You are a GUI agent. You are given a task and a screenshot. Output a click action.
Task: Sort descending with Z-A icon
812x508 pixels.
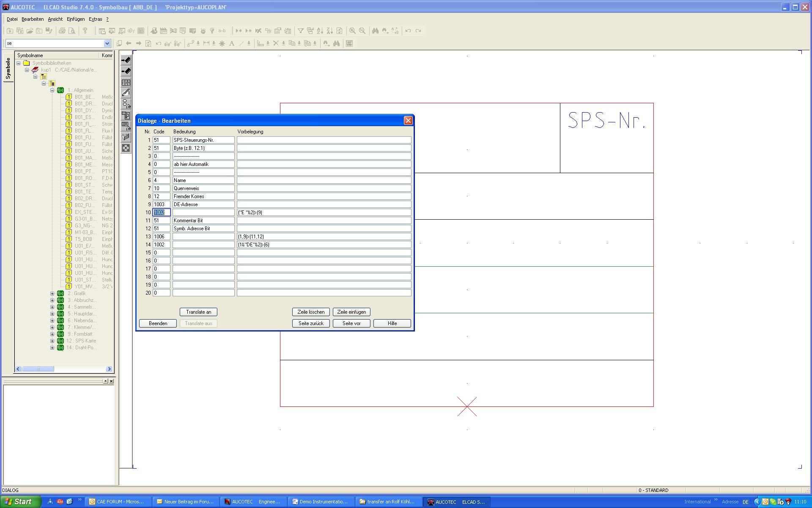coord(329,31)
